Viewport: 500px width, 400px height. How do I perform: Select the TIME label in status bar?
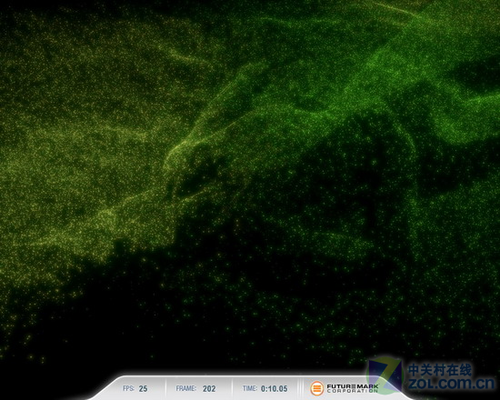click(250, 388)
